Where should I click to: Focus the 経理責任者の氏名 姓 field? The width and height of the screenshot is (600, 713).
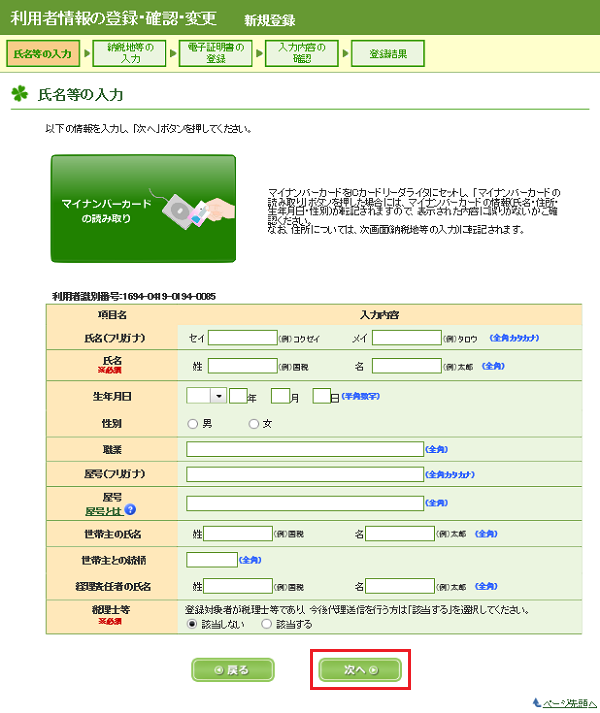[238, 586]
